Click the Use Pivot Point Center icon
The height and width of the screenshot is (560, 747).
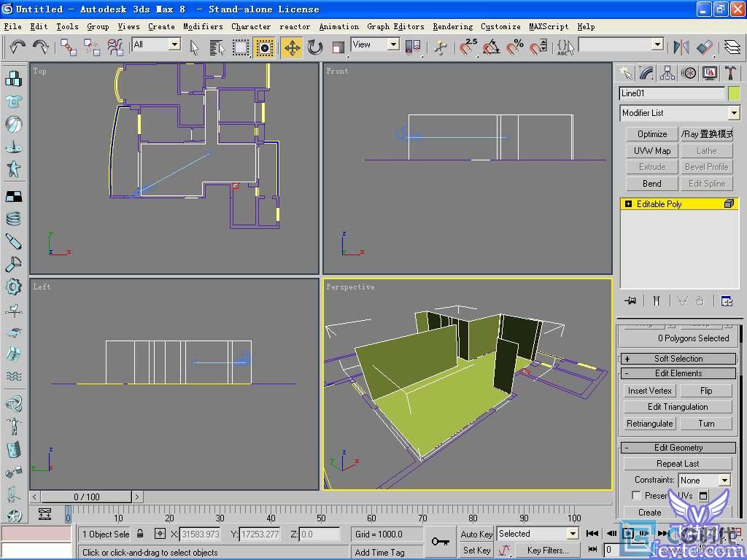(x=413, y=47)
